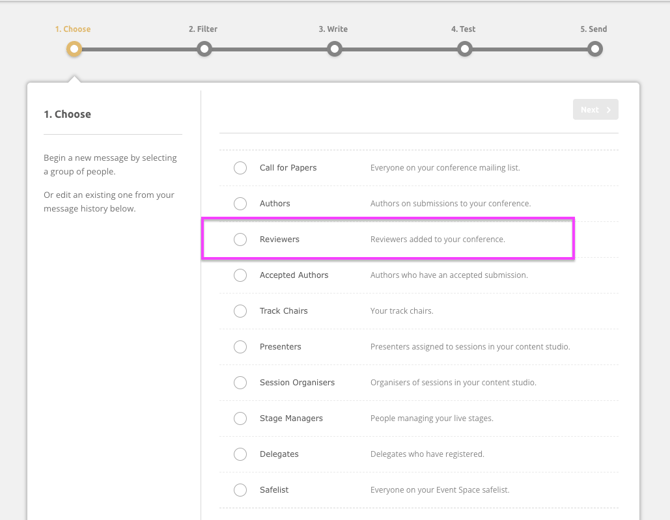The image size is (670, 520).
Task: Click the step 1 Choose progress circle
Action: tap(74, 49)
